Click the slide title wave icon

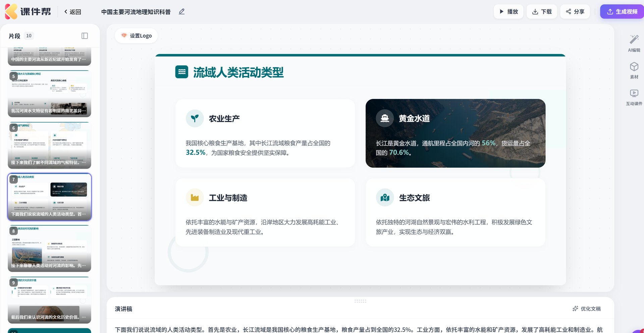pyautogui.click(x=181, y=72)
